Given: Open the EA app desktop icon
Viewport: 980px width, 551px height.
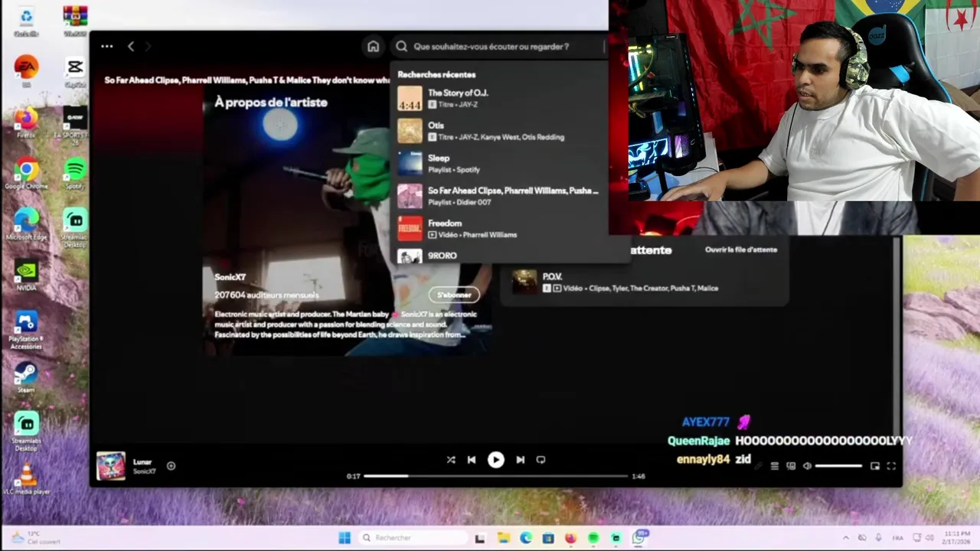Looking at the screenshot, I should [x=26, y=72].
